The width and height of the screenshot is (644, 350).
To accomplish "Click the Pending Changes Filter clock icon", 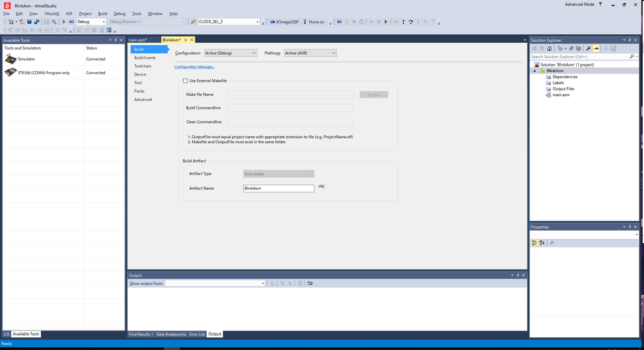I will (560, 48).
